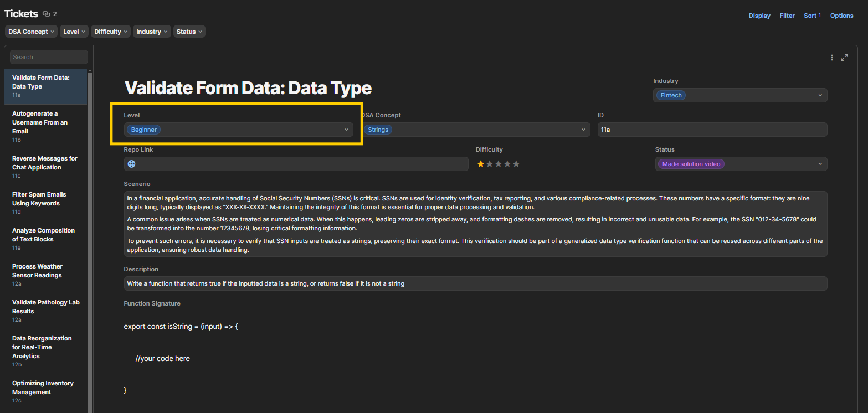Open the DSA Concept filter at top

32,32
